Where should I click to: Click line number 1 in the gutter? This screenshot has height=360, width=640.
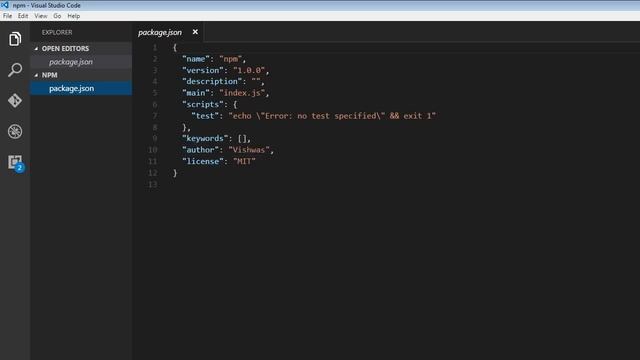(155, 48)
